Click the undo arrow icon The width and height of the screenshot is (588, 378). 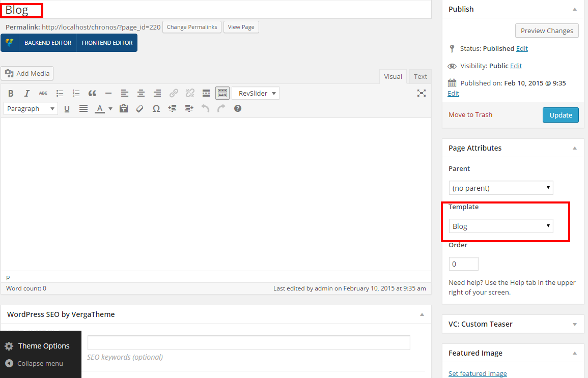point(205,109)
